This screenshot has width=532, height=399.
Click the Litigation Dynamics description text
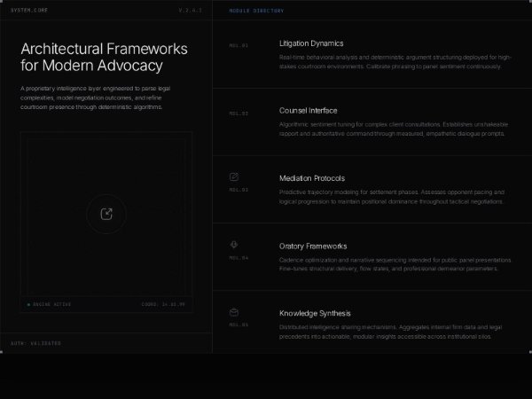pyautogui.click(x=390, y=61)
